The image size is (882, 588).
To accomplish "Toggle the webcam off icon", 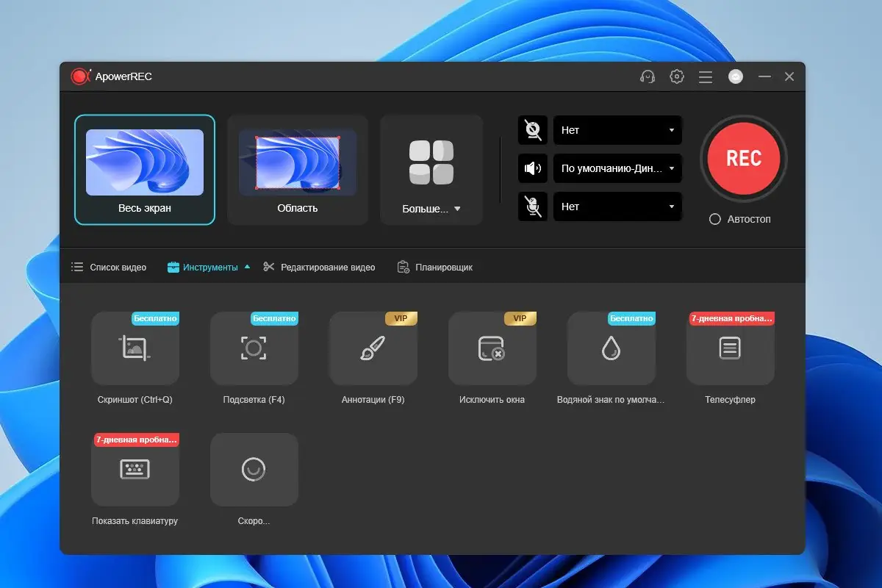I will [533, 130].
